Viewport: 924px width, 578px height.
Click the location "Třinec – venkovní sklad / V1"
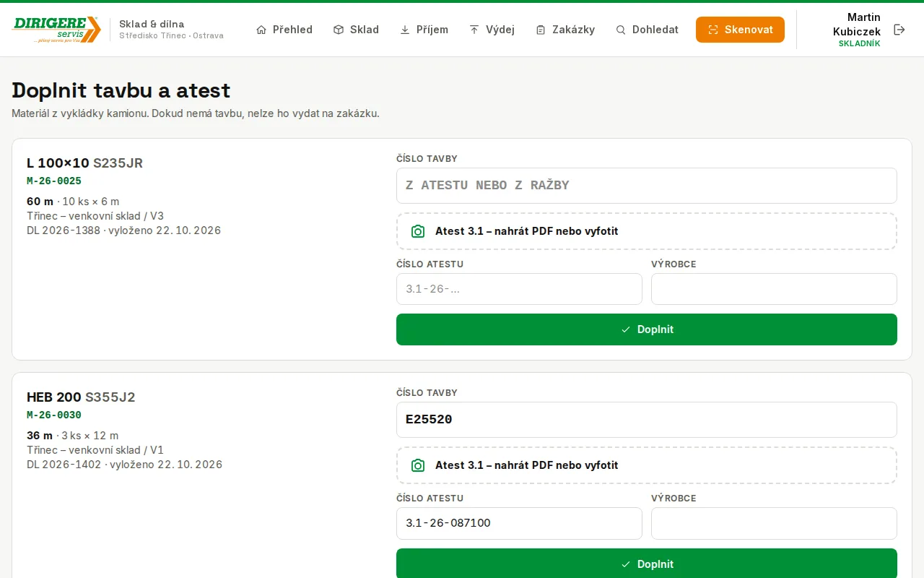pos(95,450)
